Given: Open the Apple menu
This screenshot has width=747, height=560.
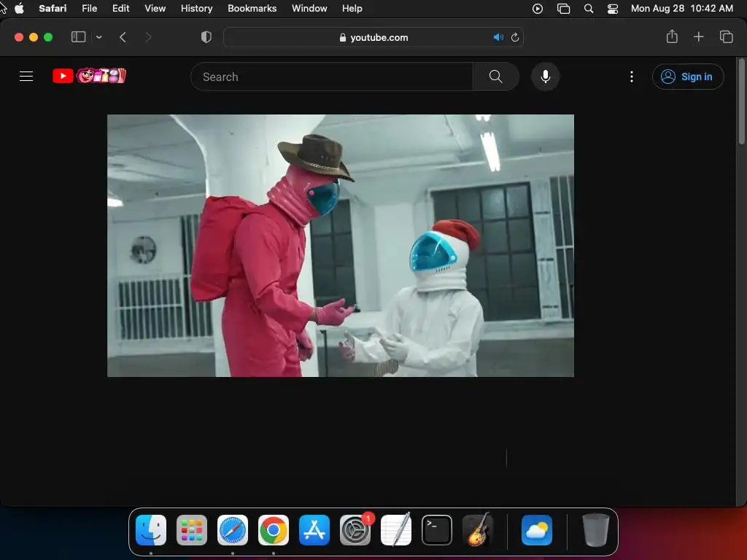Looking at the screenshot, I should 19,8.
